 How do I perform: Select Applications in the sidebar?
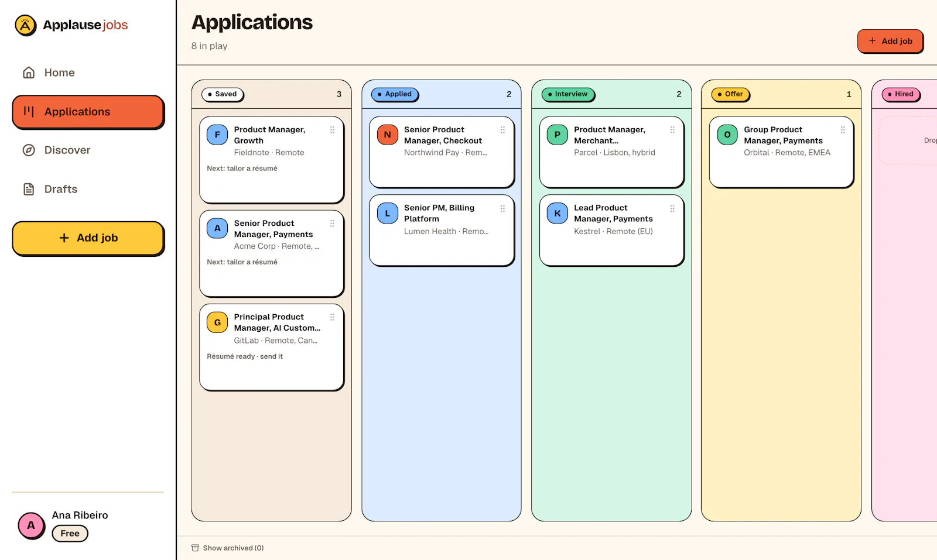[88, 112]
